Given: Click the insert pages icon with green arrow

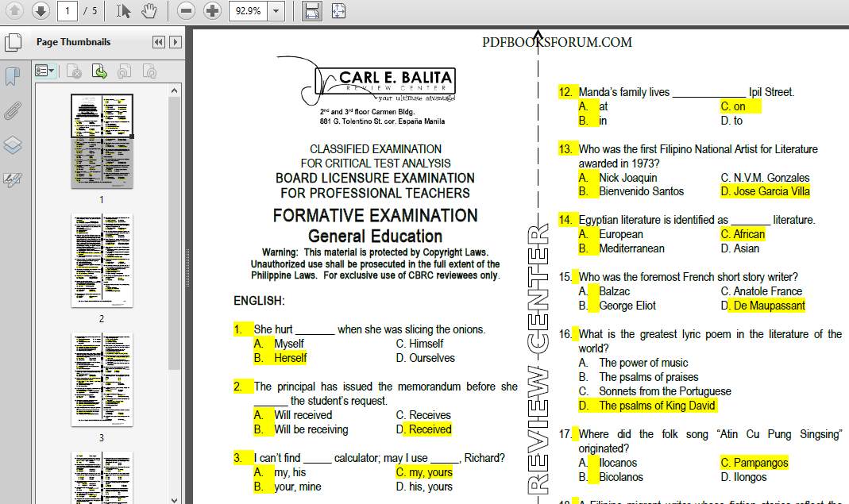Looking at the screenshot, I should [99, 71].
